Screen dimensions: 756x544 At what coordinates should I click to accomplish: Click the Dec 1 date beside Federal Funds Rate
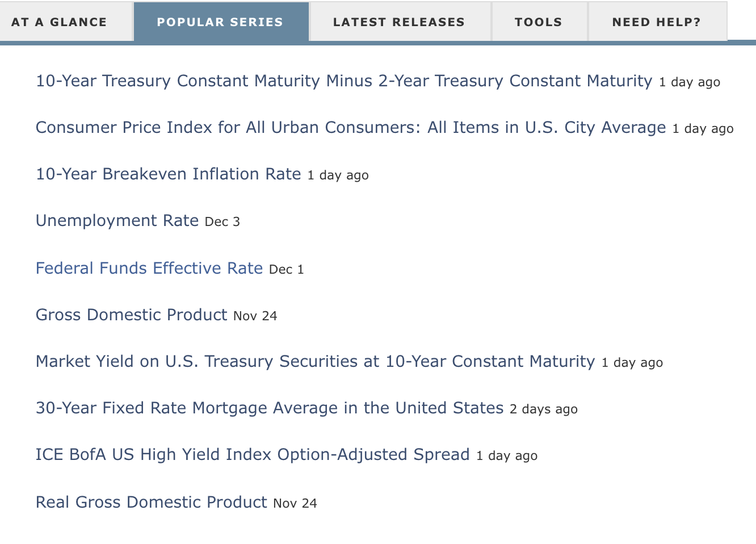click(287, 269)
